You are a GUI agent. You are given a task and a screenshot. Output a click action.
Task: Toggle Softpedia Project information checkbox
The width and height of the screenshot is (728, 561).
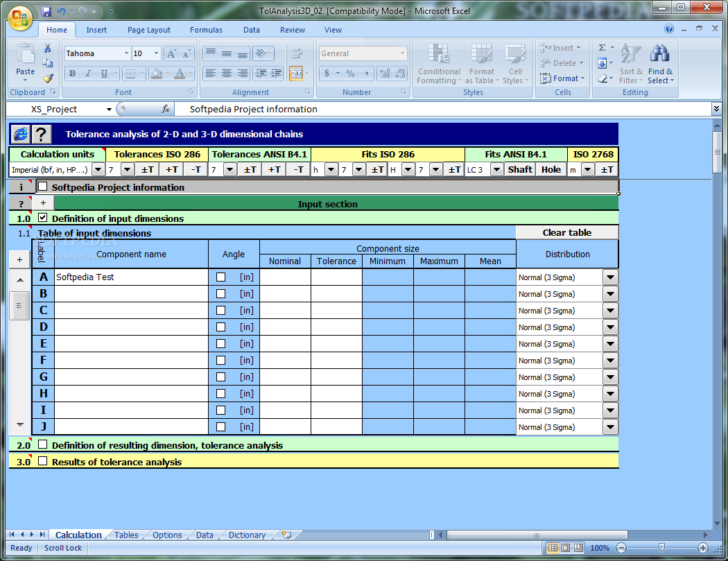pyautogui.click(x=43, y=187)
